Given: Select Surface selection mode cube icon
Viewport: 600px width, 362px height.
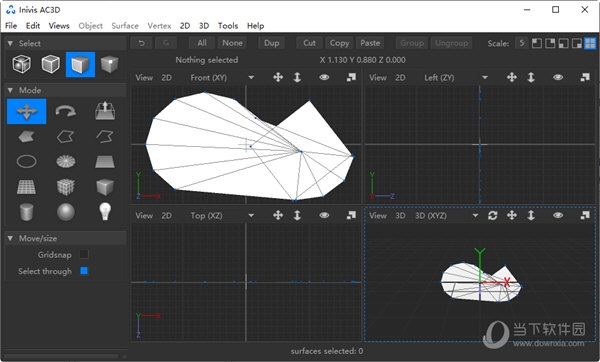Looking at the screenshot, I should click(x=80, y=64).
